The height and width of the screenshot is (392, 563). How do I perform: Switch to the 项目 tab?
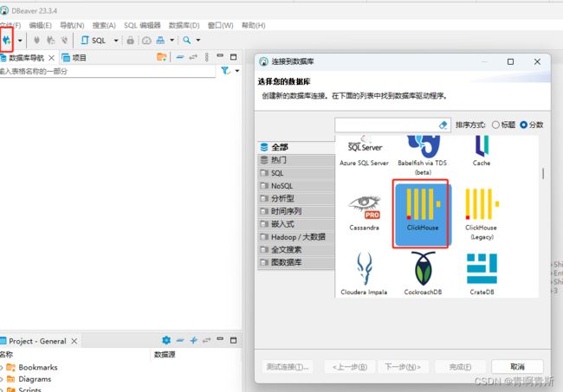point(74,58)
